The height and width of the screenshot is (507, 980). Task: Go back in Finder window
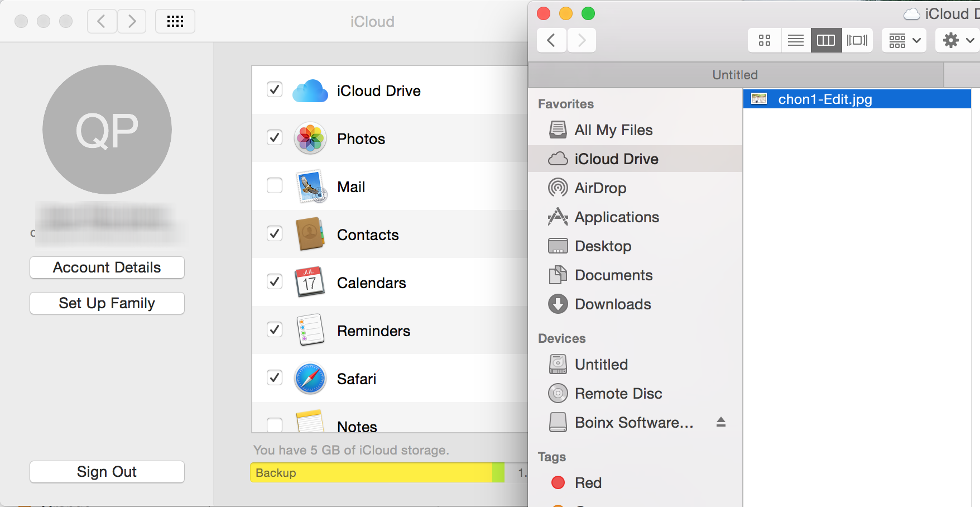coord(551,40)
